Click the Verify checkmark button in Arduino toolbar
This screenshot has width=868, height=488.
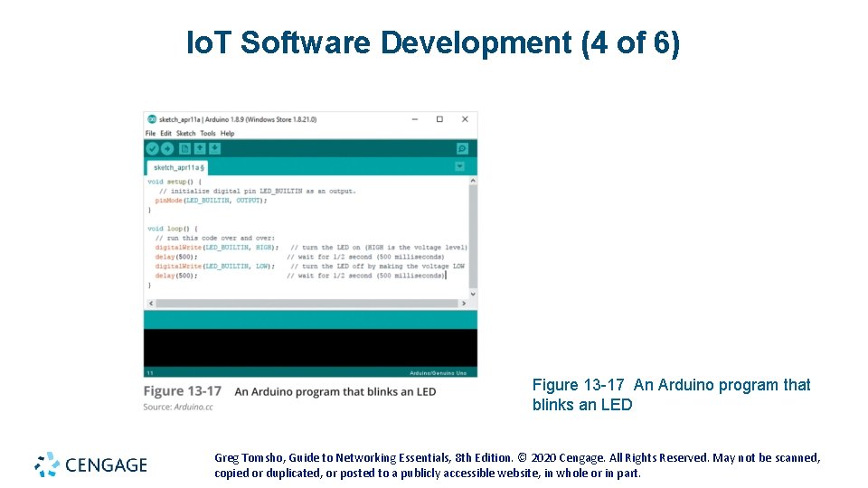[152, 149]
